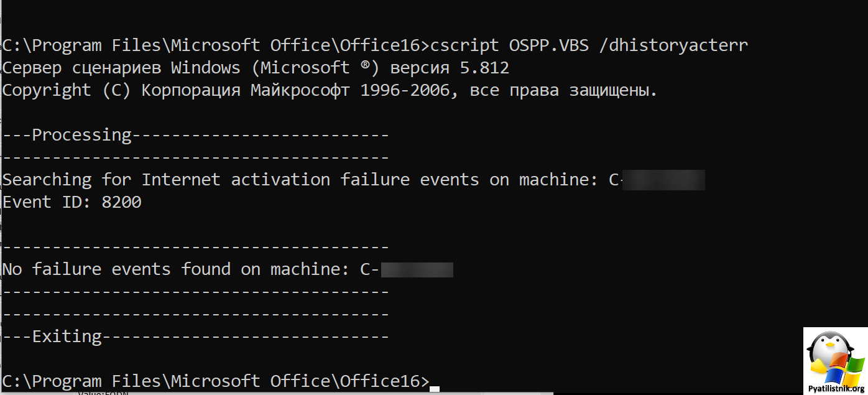Viewport: 868px width, 395px height.
Task: Select the 1996-2006 copyright years
Action: (x=405, y=90)
